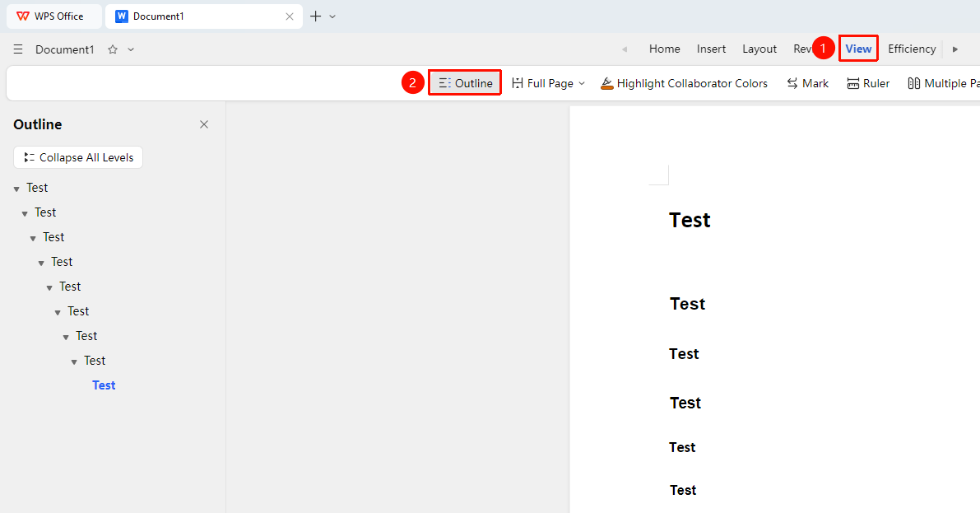The width and height of the screenshot is (980, 513).
Task: Toggle Highlight Collaborator Colors
Action: tap(685, 83)
